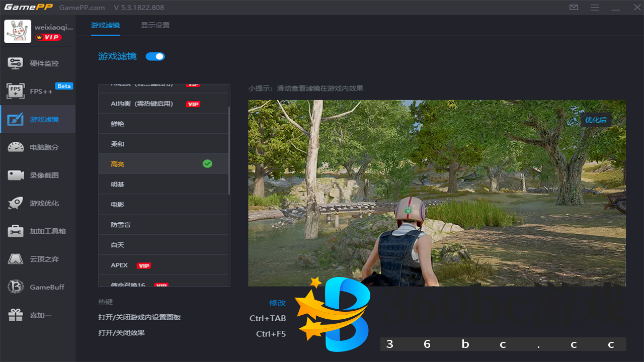
Task: Switch to the 游戏滤镜 tab
Action: 105,25
